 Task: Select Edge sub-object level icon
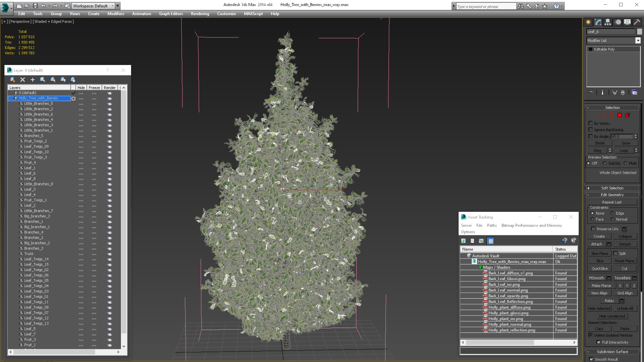(604, 115)
